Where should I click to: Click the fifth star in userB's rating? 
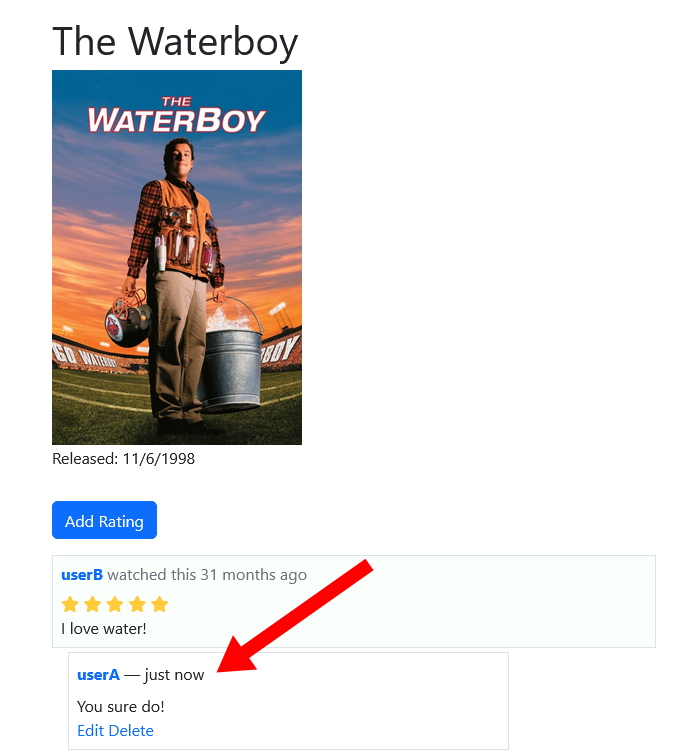(x=159, y=604)
